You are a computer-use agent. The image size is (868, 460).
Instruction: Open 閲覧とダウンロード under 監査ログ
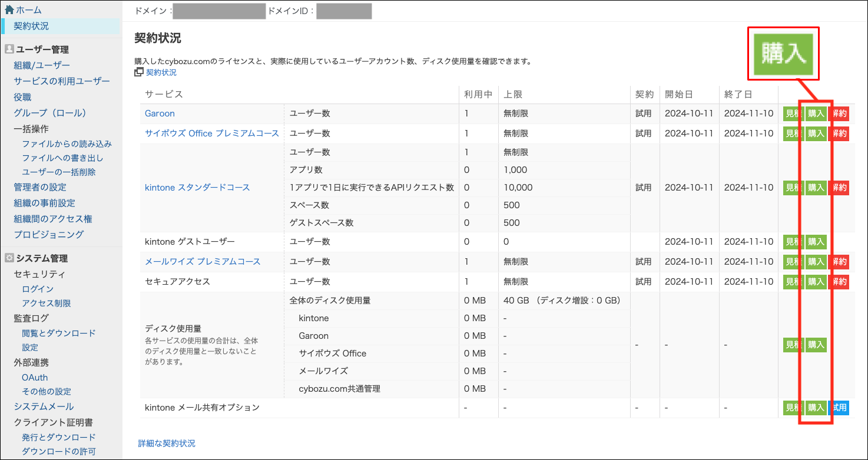tap(58, 333)
